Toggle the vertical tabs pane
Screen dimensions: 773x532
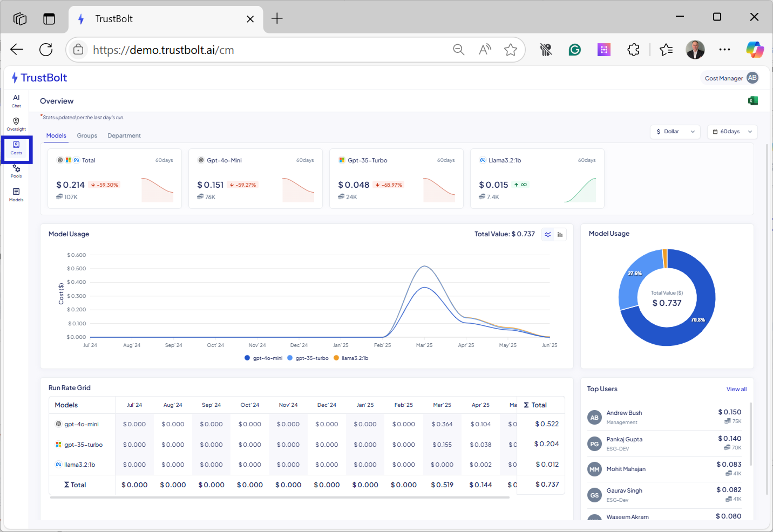[x=49, y=19]
